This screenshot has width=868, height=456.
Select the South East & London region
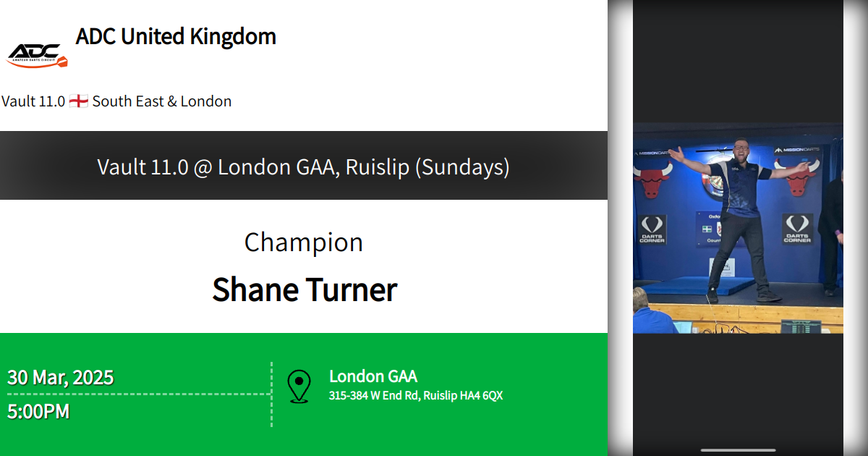(x=162, y=101)
